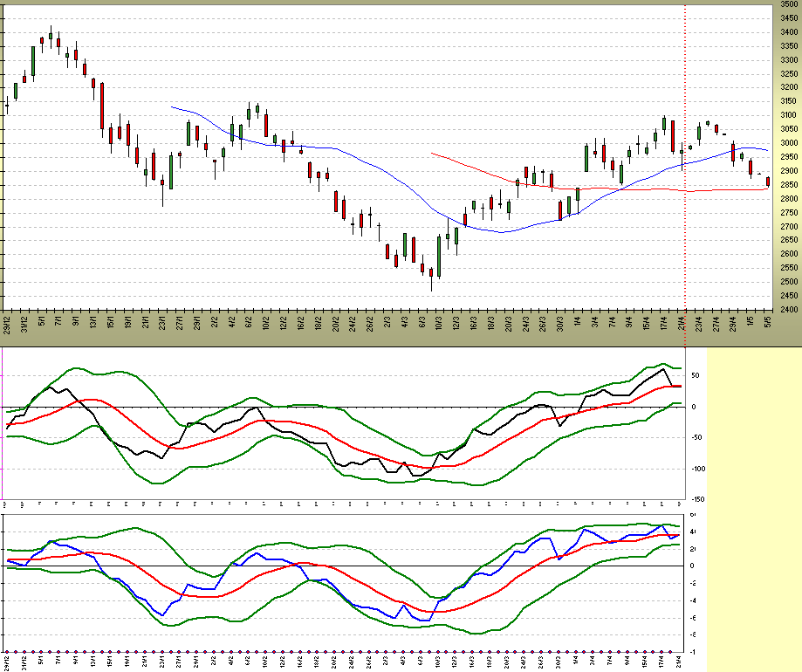Click the 5/5 date label on the time axis
The height and width of the screenshot is (672, 802).
pos(768,321)
